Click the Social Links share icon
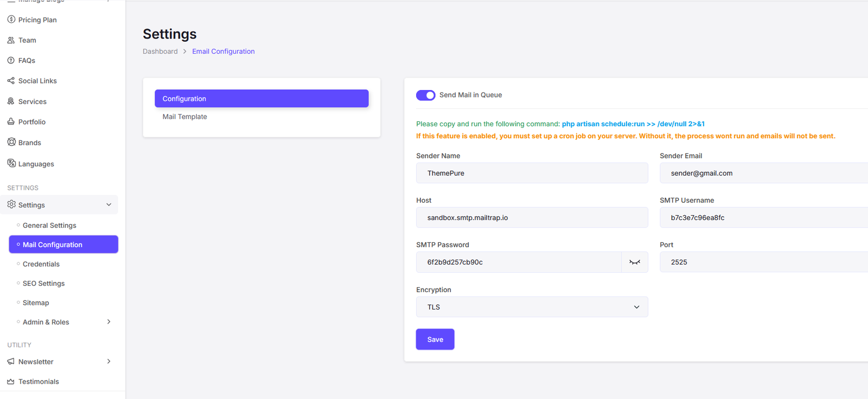 (11, 81)
